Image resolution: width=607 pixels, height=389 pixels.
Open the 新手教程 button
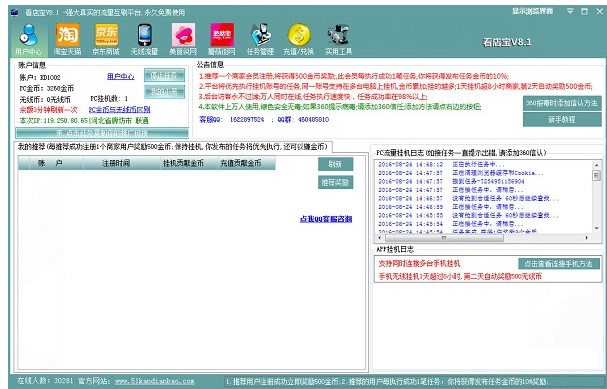pyautogui.click(x=562, y=120)
